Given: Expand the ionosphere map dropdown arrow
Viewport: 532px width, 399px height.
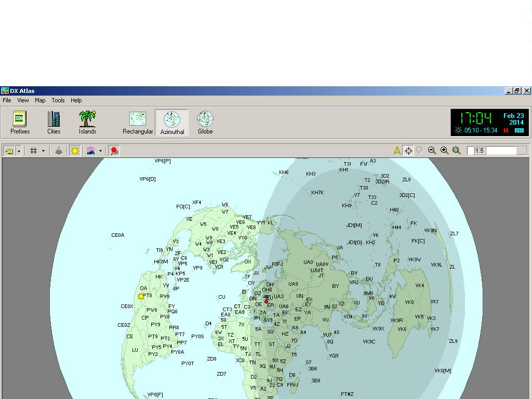Looking at the screenshot, I should [100, 151].
